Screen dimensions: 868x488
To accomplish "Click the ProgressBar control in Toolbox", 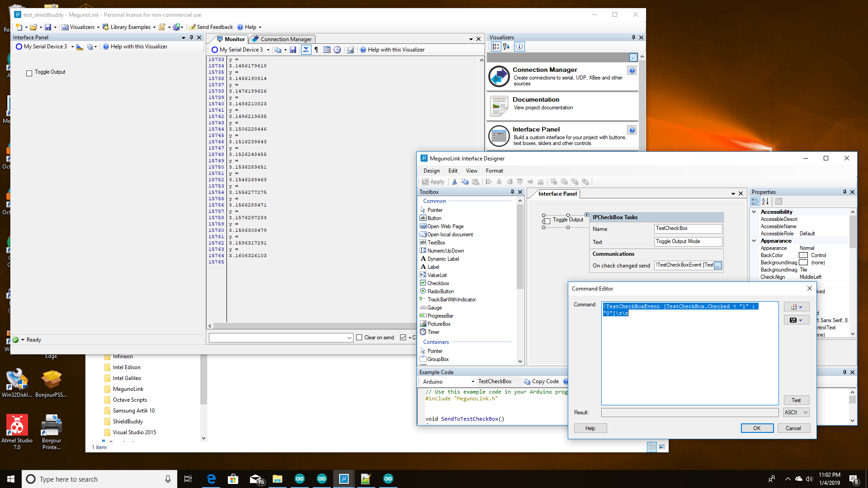I will [436, 316].
